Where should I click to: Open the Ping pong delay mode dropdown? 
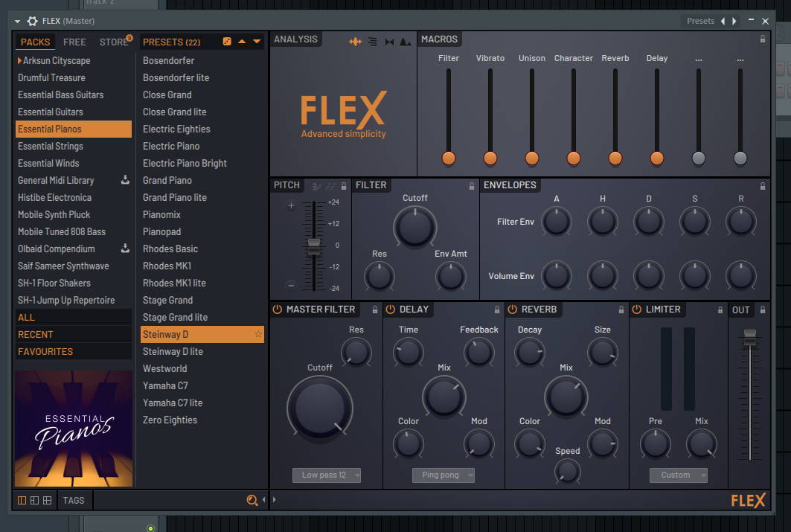tap(443, 475)
